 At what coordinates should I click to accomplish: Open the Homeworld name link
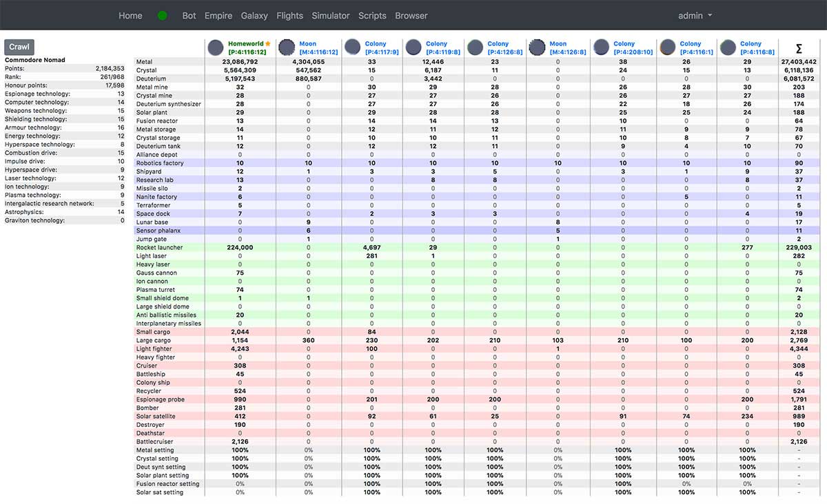point(245,43)
